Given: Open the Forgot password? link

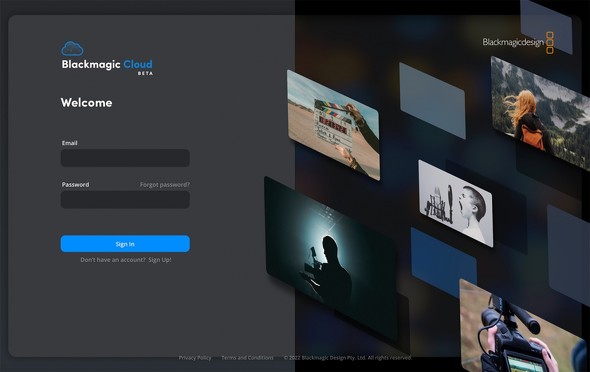Looking at the screenshot, I should click(165, 184).
